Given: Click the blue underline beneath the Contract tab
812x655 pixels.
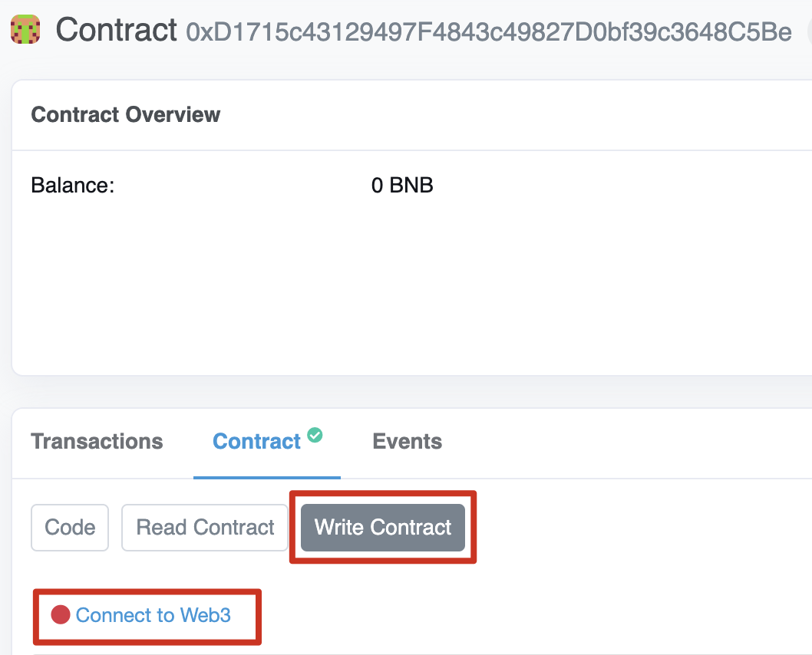Looking at the screenshot, I should click(266, 477).
